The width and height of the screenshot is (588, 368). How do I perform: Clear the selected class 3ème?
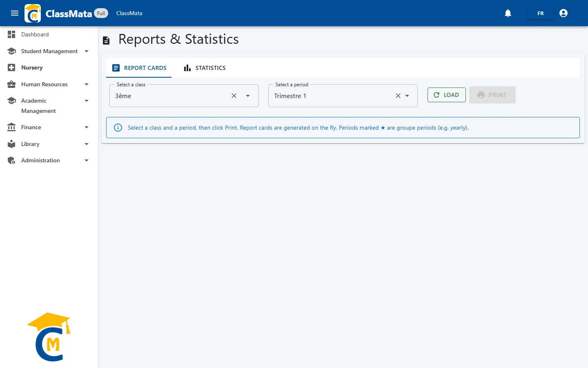click(x=234, y=96)
